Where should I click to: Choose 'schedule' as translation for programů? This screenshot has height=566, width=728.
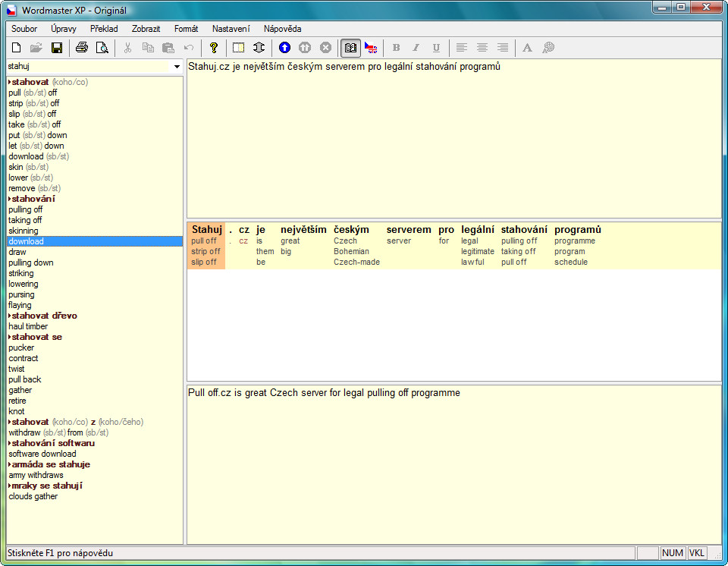pos(571,262)
